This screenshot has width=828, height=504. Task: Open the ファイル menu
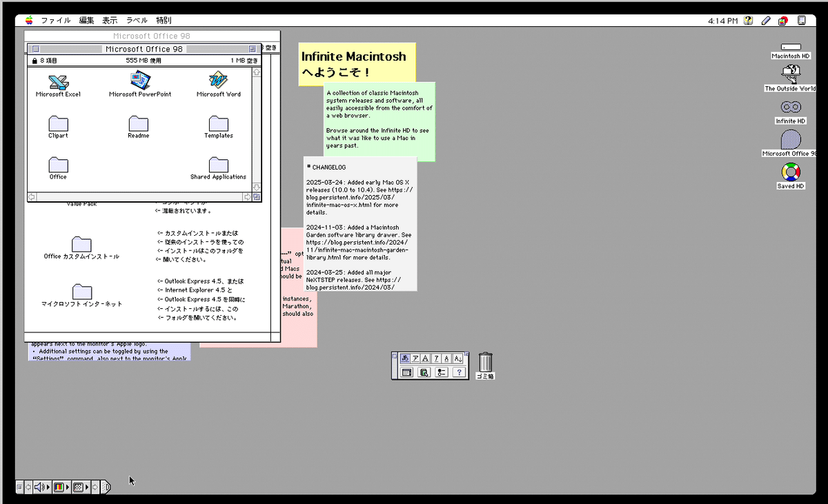point(56,21)
